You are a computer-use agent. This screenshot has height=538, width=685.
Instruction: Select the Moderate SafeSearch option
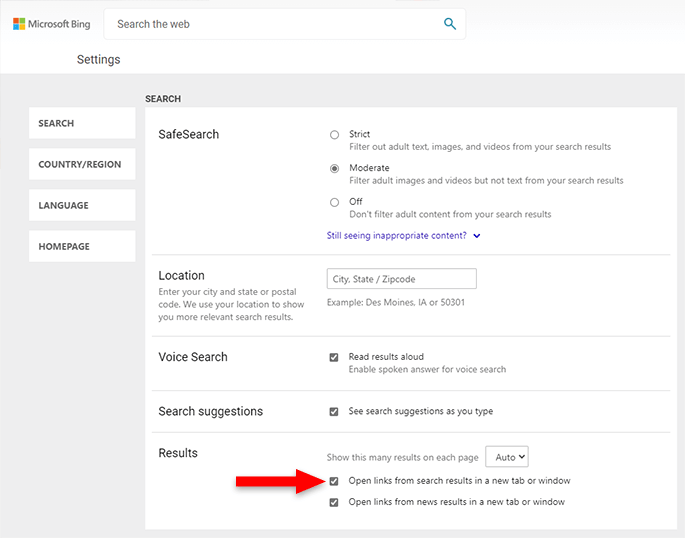(334, 168)
